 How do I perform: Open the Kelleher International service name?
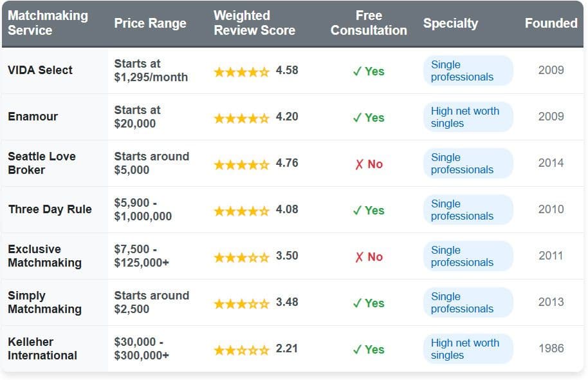click(42, 348)
